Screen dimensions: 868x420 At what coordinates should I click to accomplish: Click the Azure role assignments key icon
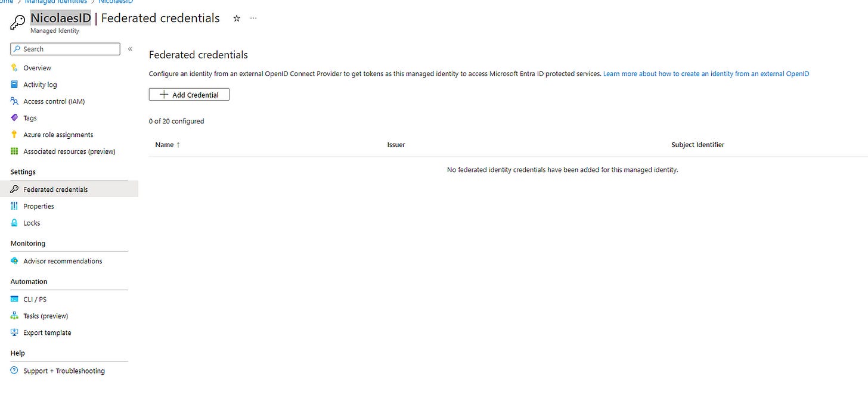pos(14,135)
